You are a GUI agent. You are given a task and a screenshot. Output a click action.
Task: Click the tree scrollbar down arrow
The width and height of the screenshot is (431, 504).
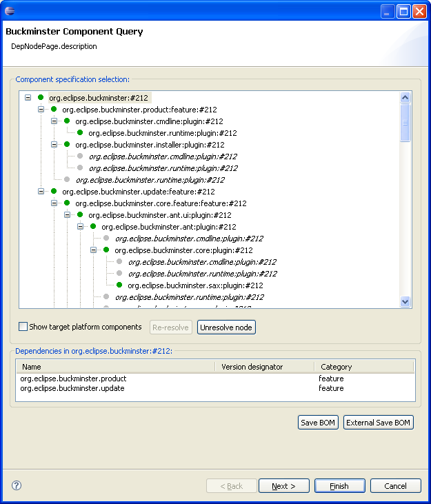point(405,301)
